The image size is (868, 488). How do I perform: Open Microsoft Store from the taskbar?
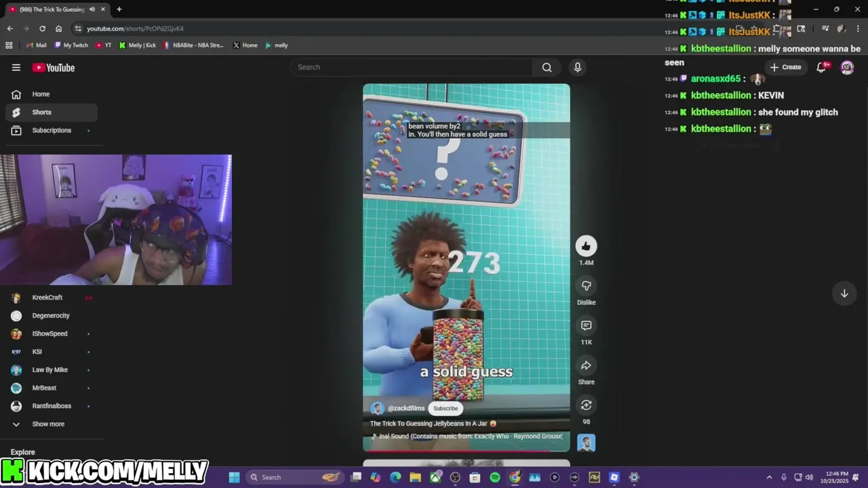pos(475,477)
